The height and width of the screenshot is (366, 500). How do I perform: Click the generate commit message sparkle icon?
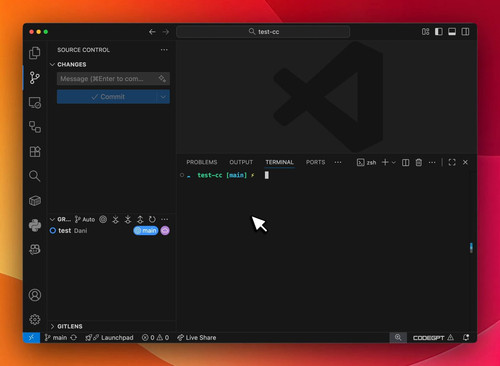pos(162,79)
